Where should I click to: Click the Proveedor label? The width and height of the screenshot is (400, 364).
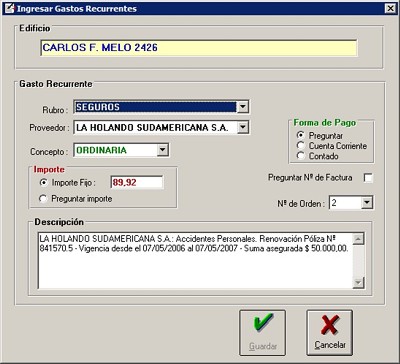(x=49, y=128)
